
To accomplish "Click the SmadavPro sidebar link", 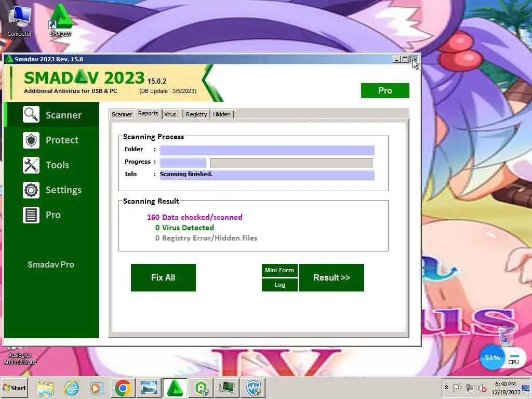I will pyautogui.click(x=51, y=264).
